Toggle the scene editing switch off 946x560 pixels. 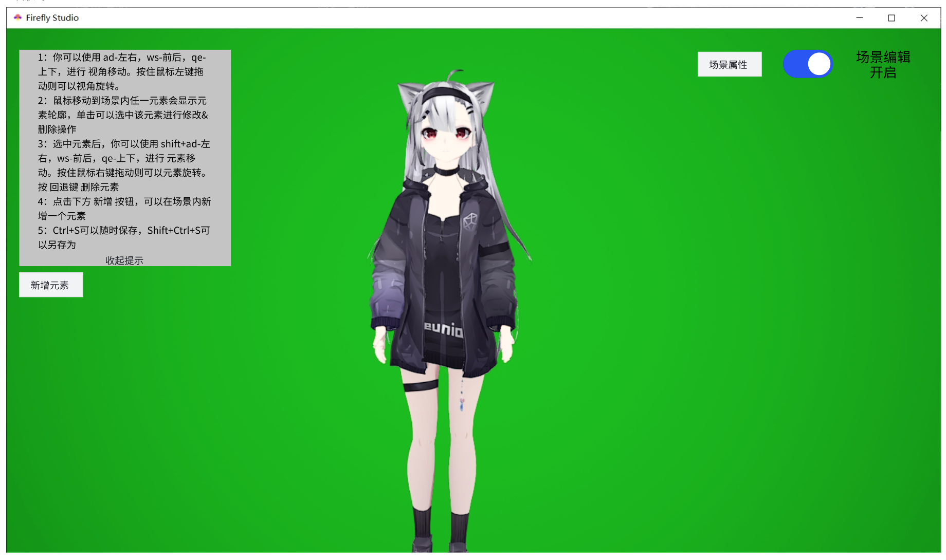point(808,64)
